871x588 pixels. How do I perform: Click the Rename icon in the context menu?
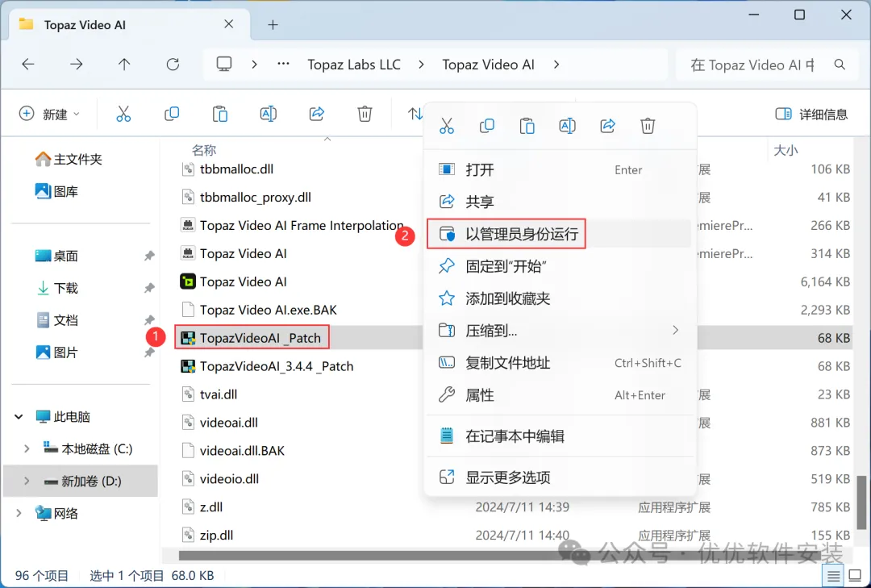pos(567,126)
